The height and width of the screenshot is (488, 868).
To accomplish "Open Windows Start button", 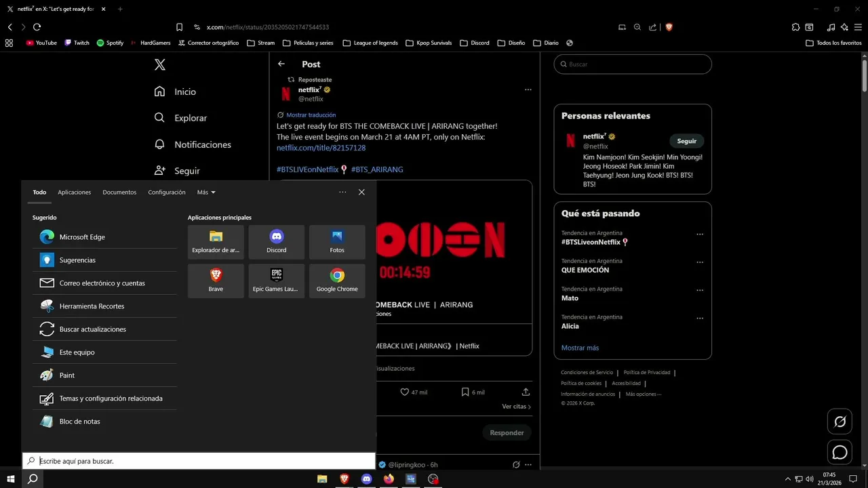I will (x=11, y=479).
